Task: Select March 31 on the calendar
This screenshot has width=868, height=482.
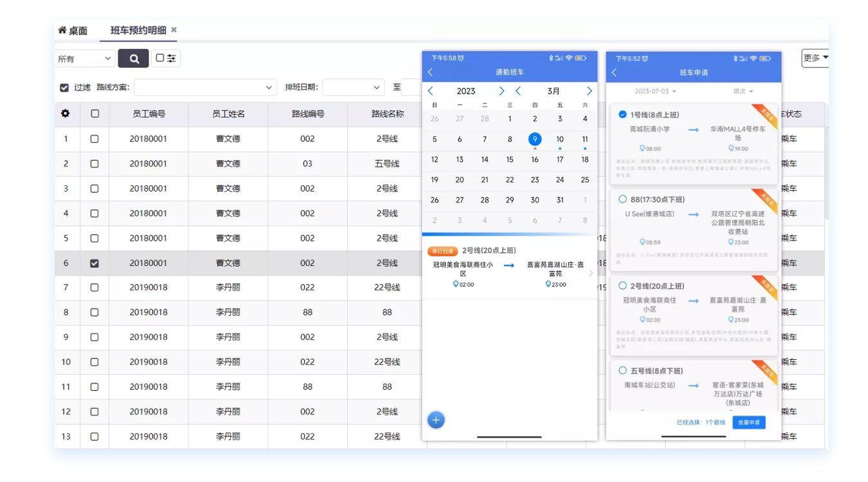Action: point(560,200)
